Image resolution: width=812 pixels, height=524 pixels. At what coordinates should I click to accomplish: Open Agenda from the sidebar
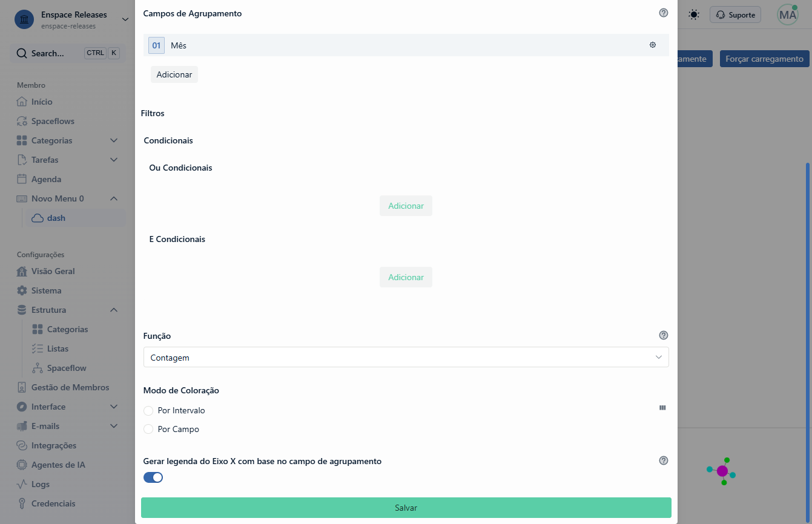(46, 179)
